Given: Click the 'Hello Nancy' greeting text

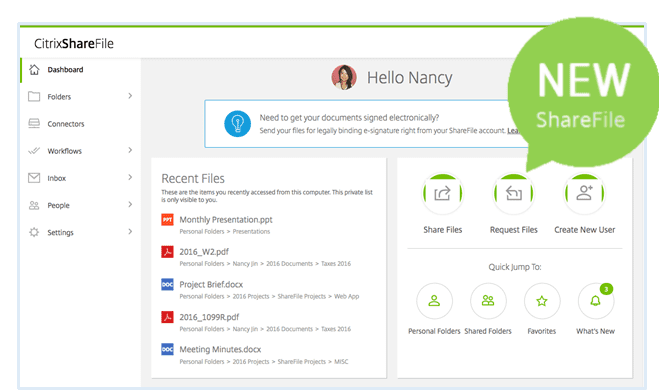Looking at the screenshot, I should coord(409,78).
